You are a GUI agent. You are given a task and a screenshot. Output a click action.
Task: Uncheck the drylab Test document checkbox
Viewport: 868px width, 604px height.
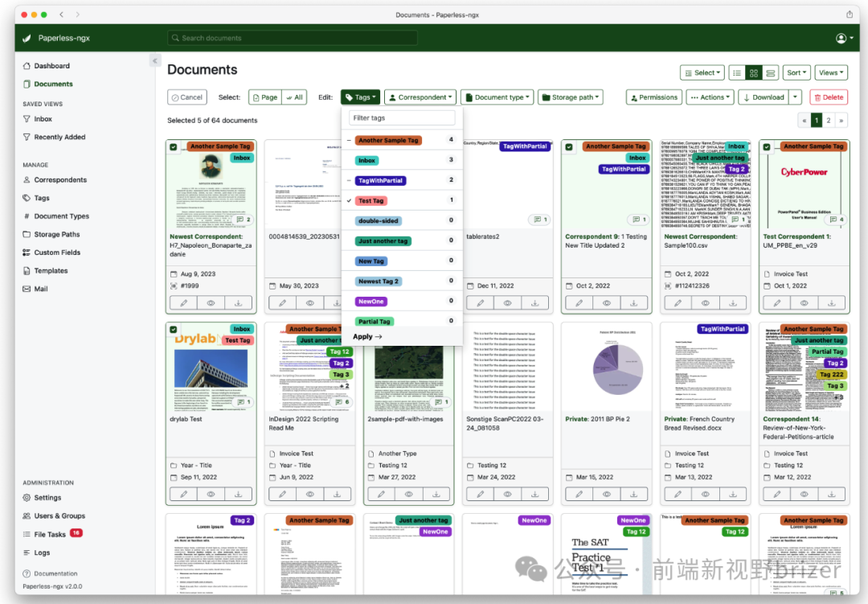[x=174, y=329]
